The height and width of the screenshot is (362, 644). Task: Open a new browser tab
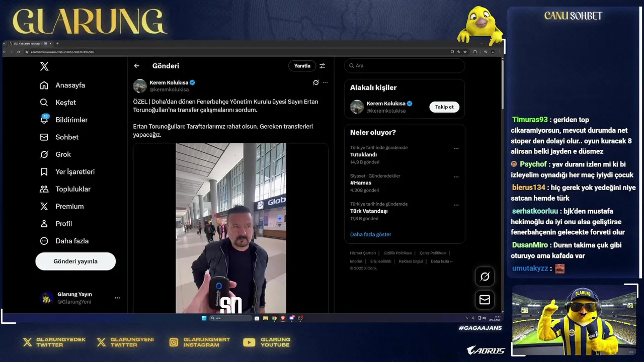(x=57, y=44)
